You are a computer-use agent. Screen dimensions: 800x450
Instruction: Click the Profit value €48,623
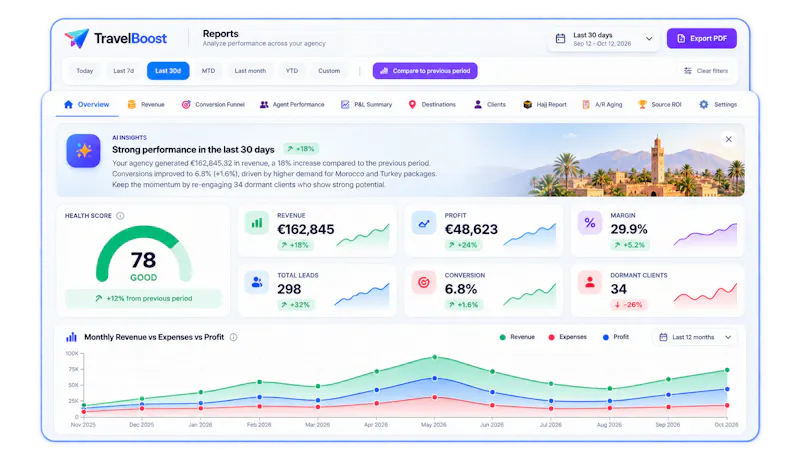click(x=471, y=230)
